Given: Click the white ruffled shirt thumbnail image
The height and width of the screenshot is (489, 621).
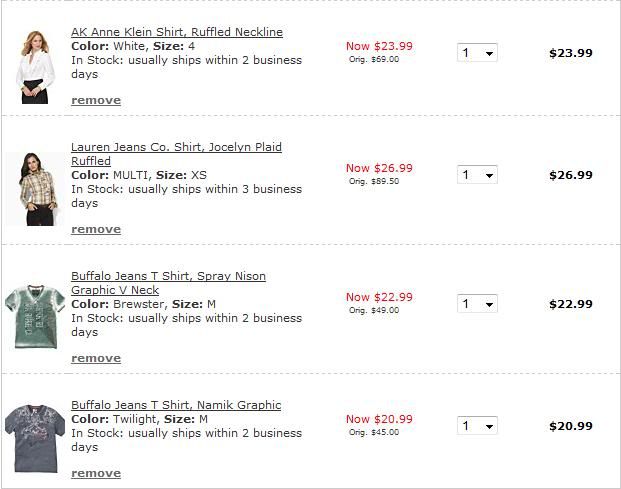Looking at the screenshot, I should 35,67.
